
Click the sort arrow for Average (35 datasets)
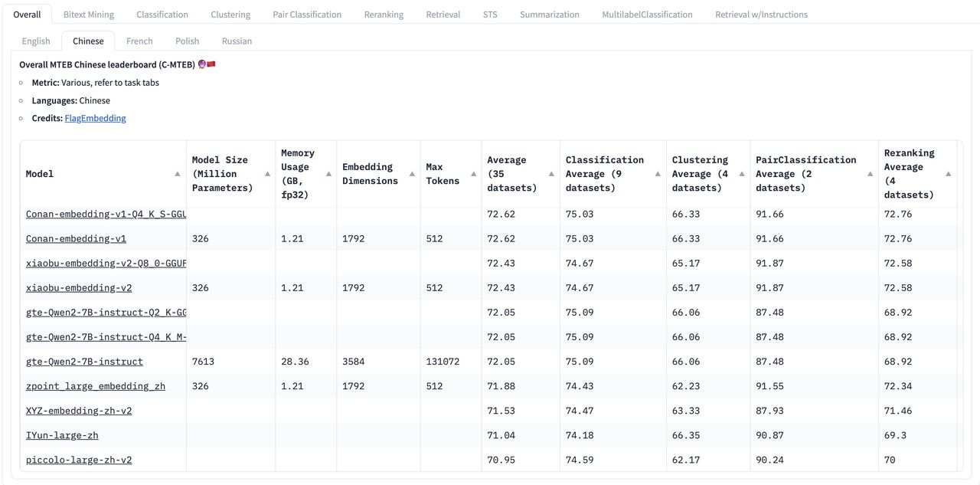[552, 174]
